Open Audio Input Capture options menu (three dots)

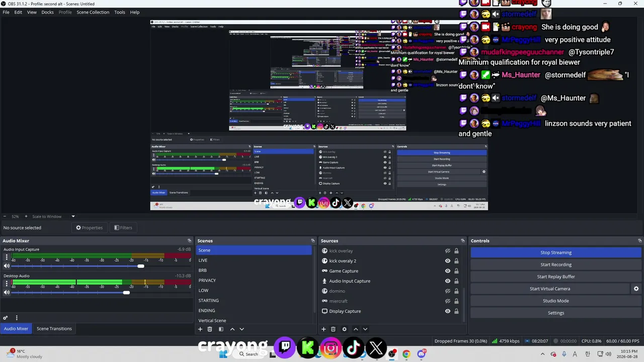[7, 257]
